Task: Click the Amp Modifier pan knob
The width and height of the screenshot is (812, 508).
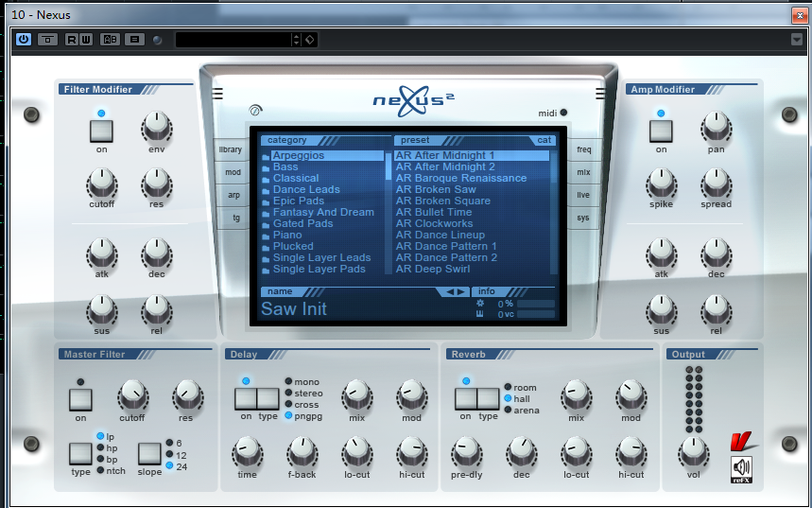Action: point(717,128)
